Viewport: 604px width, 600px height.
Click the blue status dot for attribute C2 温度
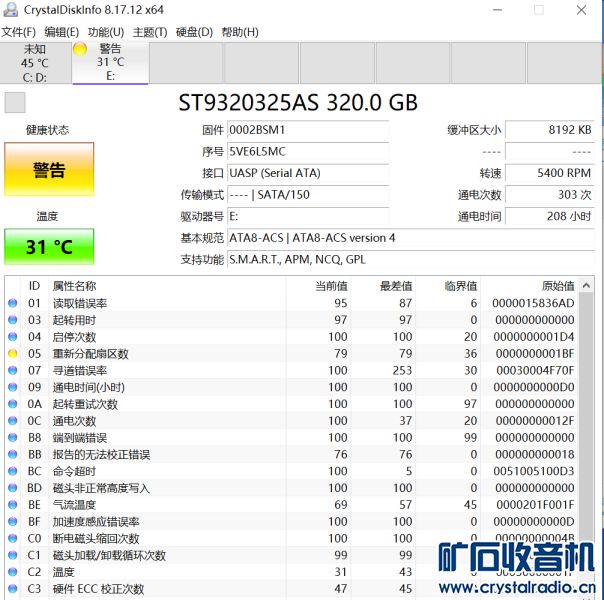click(13, 572)
